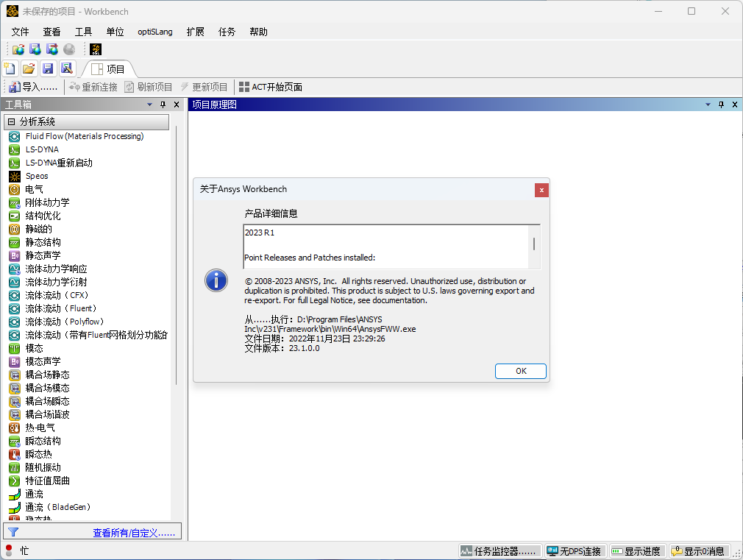Viewport: 743px width, 560px height.
Task: Launch the black optiSLang oSL toolbar icon
Action: pos(96,49)
